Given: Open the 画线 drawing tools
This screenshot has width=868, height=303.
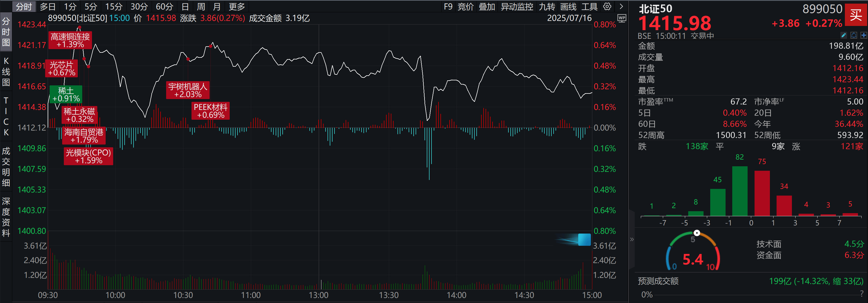Looking at the screenshot, I should pos(568,6).
